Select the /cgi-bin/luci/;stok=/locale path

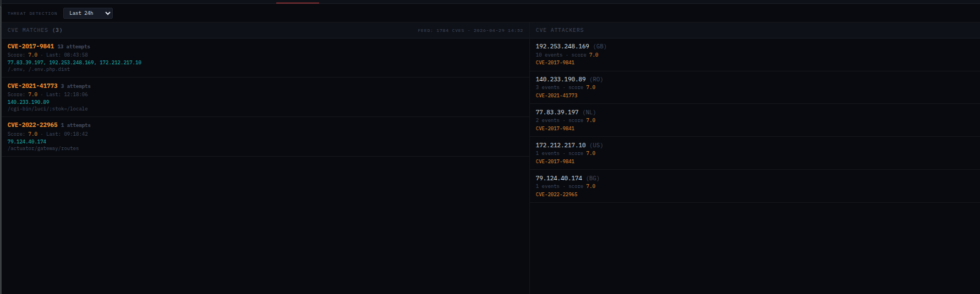pos(48,109)
